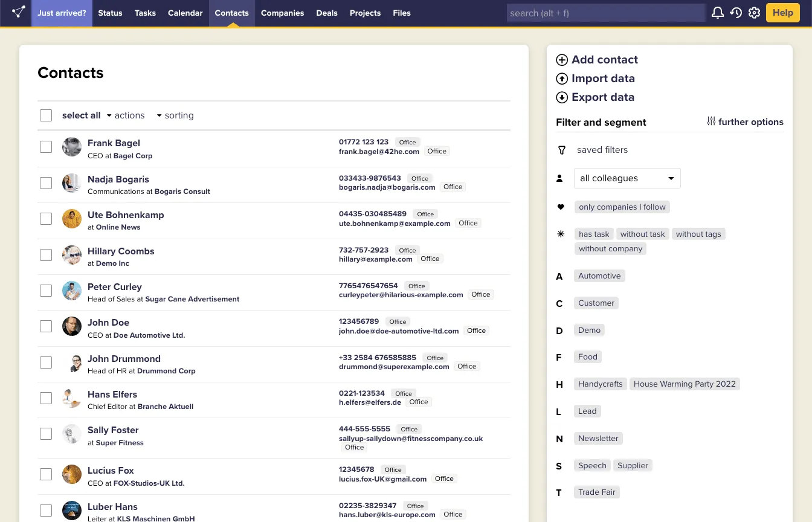
Task: Click Sally Foster's avatar
Action: pyautogui.click(x=72, y=434)
